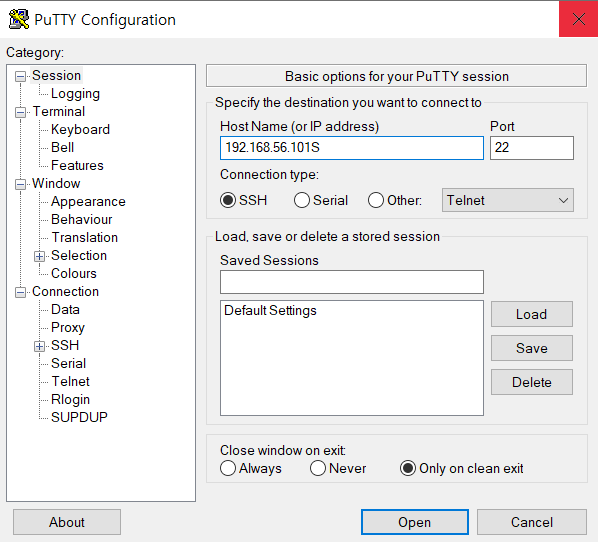Image resolution: width=598 pixels, height=542 pixels.
Task: Choose Only on clean exit option
Action: [408, 468]
